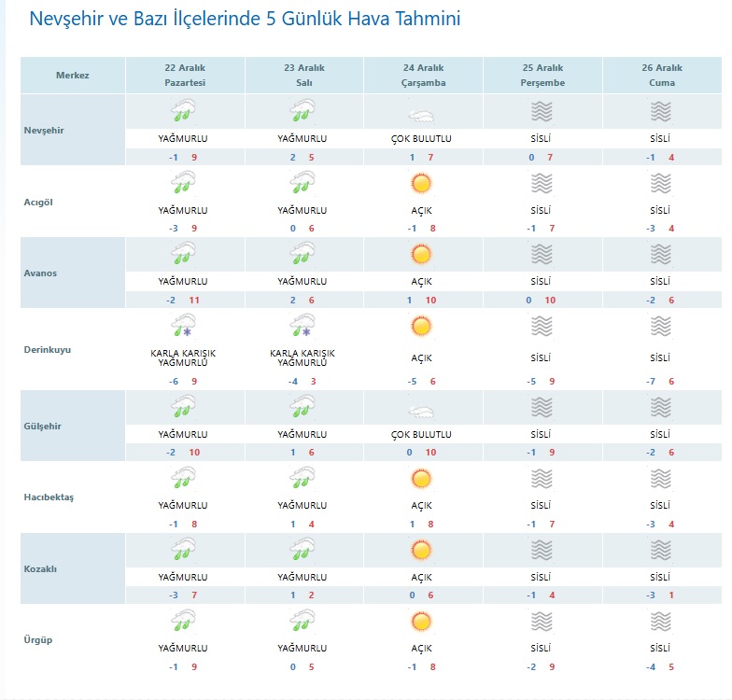Click Ürgüp fog icon for 26 Aralık
The height and width of the screenshot is (700, 732).
661,621
